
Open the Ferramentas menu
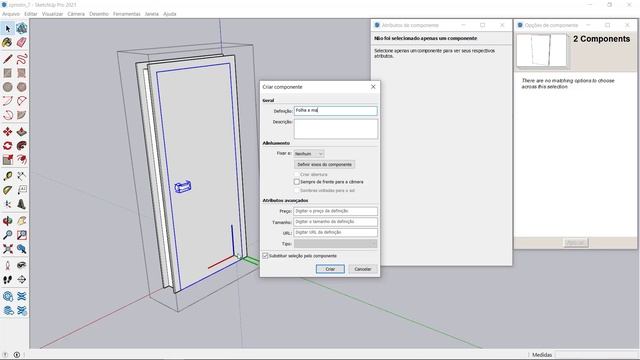(x=127, y=14)
